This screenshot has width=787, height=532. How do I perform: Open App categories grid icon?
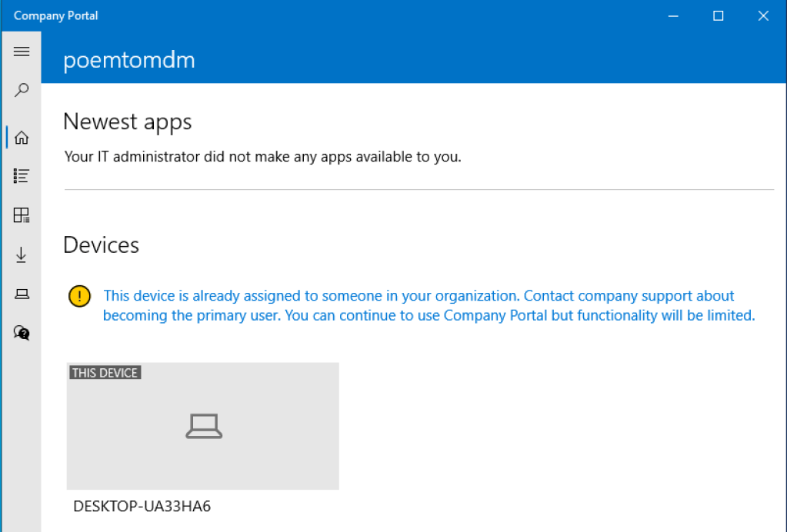22,215
